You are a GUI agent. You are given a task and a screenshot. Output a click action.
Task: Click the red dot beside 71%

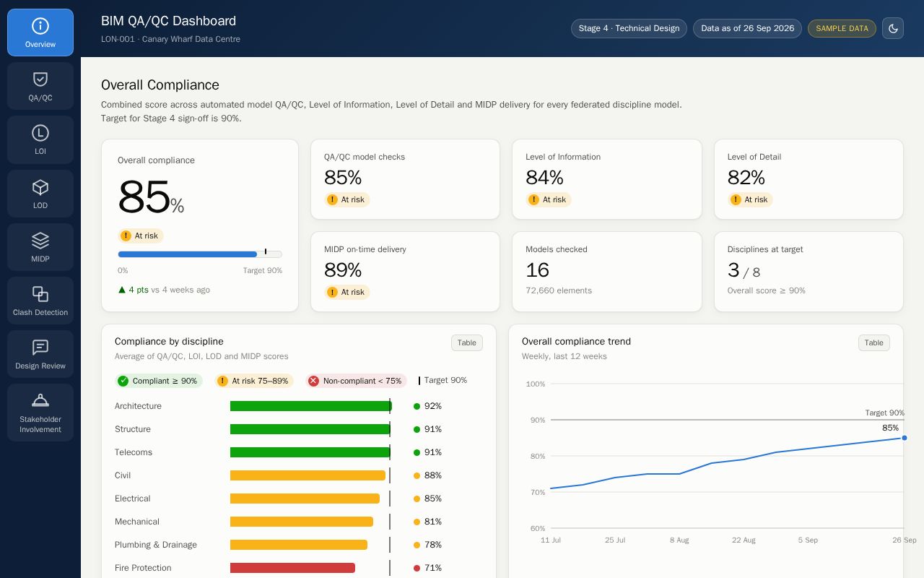(417, 568)
